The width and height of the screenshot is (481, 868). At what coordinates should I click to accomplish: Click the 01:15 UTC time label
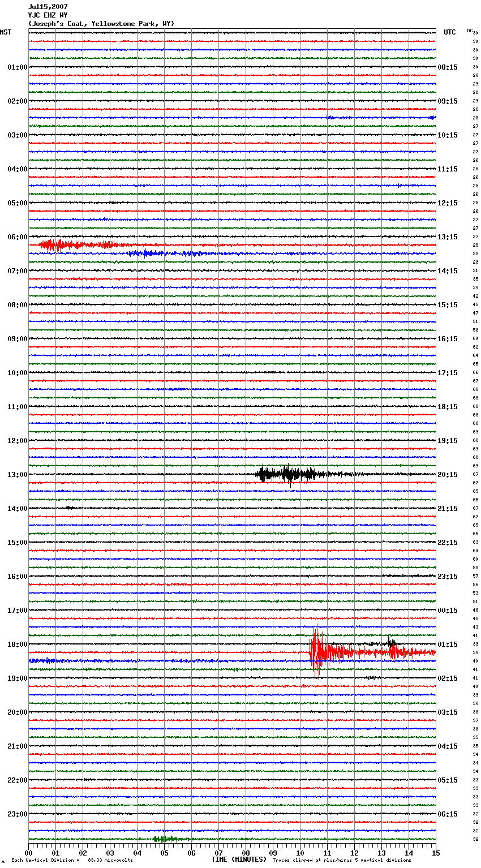pyautogui.click(x=448, y=644)
